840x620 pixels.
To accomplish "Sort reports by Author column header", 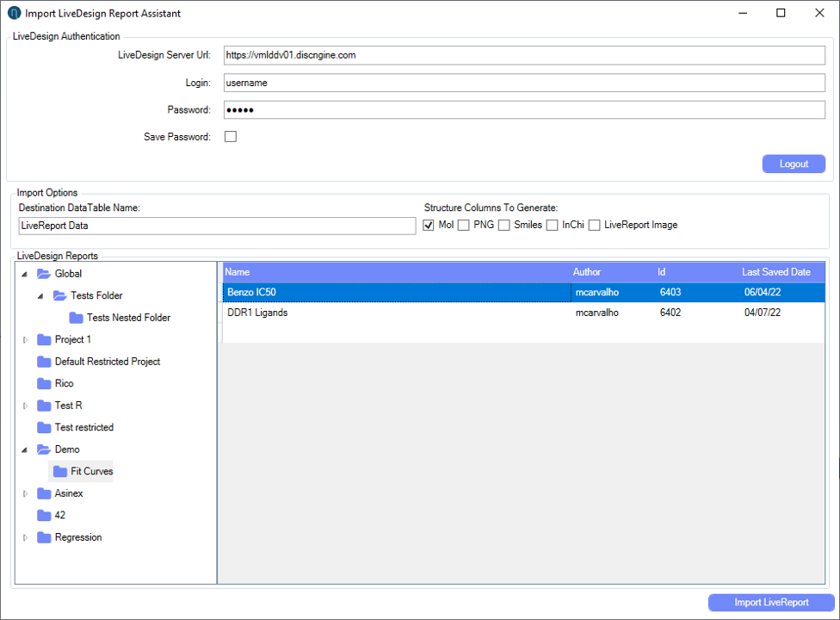I will [x=614, y=272].
